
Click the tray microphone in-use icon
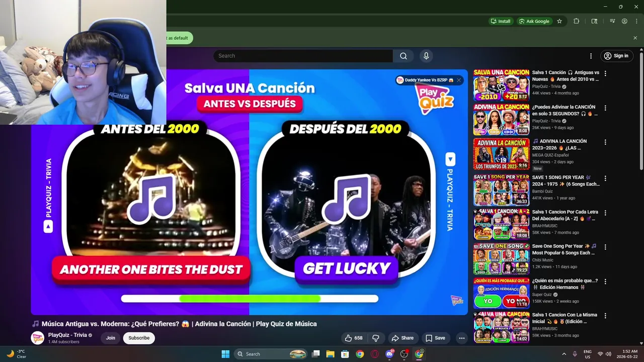pyautogui.click(x=575, y=354)
